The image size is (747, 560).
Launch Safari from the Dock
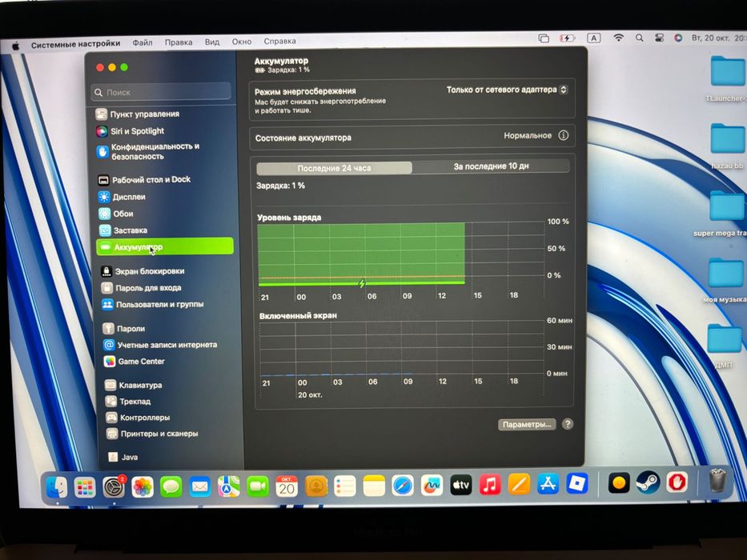403,486
